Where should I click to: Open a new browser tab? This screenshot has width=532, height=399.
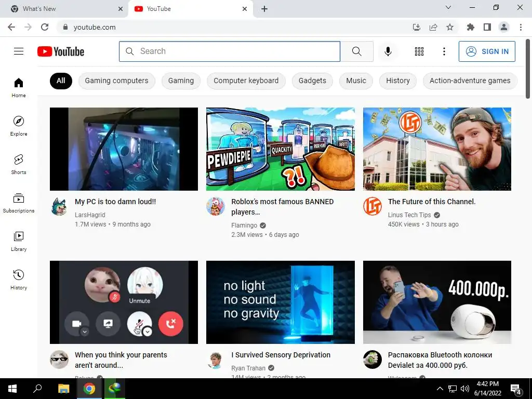tap(264, 9)
